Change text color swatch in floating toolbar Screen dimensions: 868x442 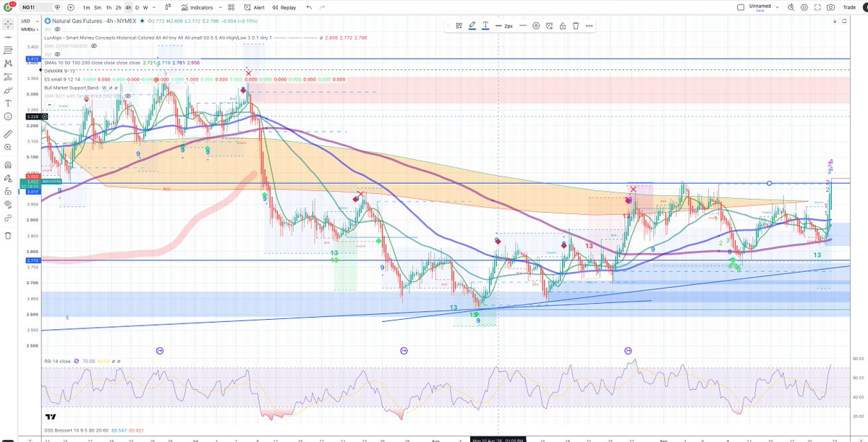pos(485,25)
